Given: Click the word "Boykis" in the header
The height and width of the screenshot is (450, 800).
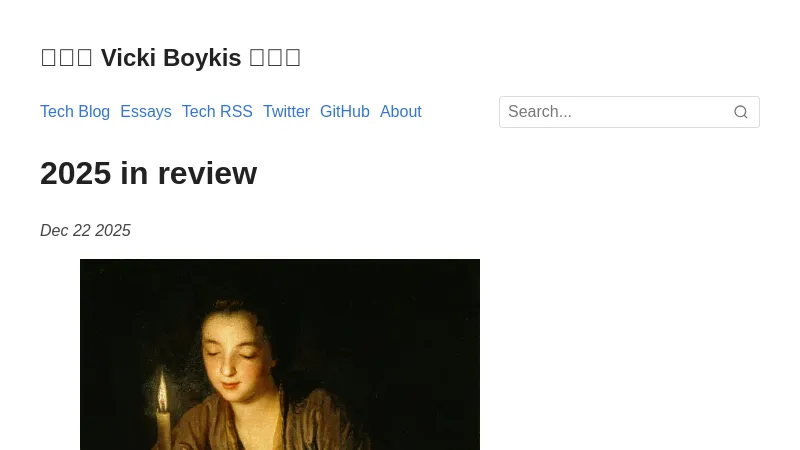Looking at the screenshot, I should (202, 58).
